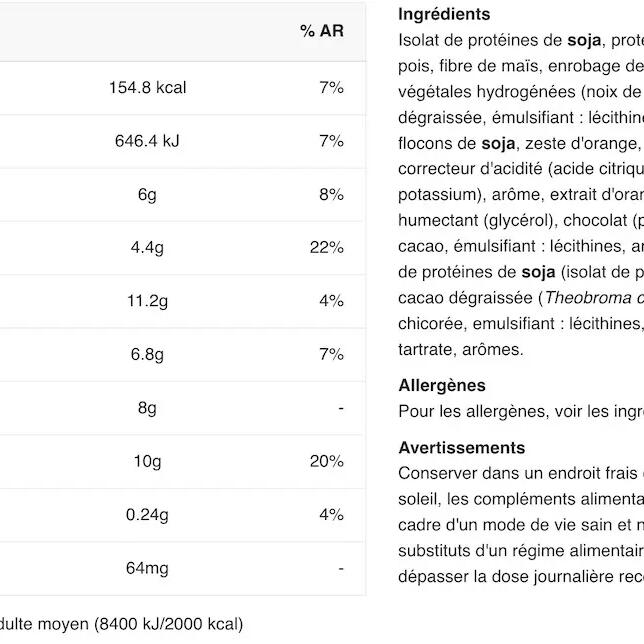Screen dimensions: 644x644
Task: Select the 11.2g table value
Action: point(147,301)
